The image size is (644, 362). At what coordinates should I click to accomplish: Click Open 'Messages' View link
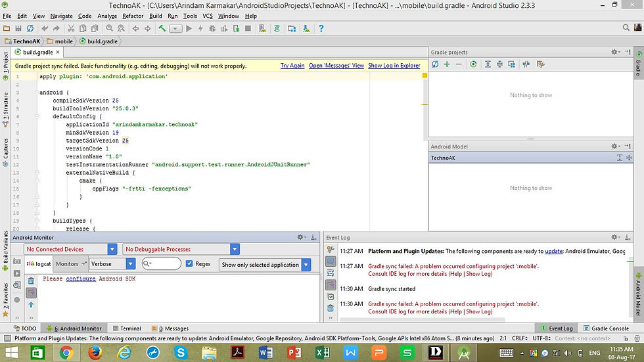coord(336,65)
